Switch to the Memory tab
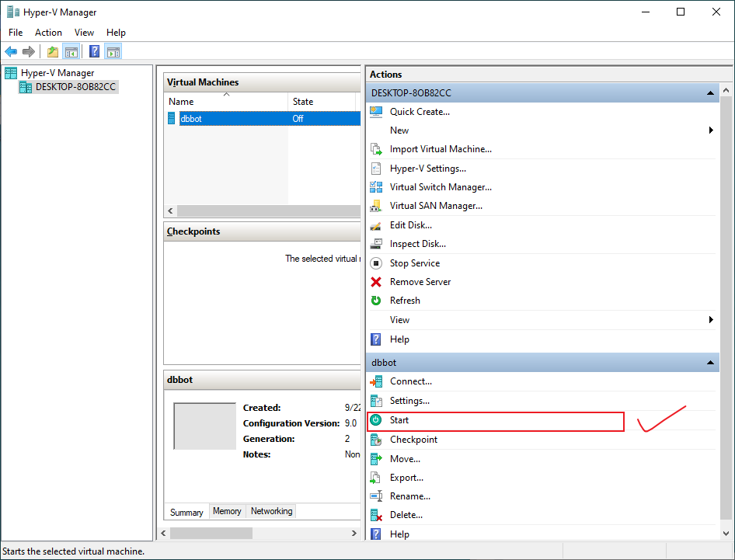 [x=227, y=511]
